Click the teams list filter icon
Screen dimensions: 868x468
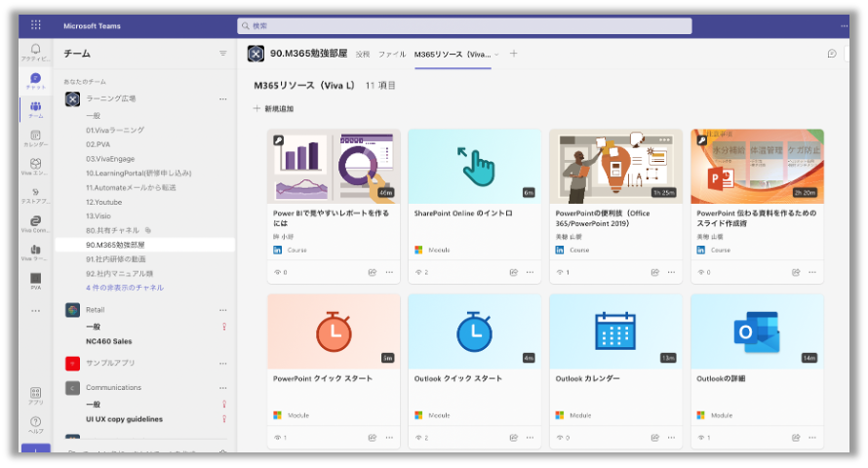pos(223,53)
